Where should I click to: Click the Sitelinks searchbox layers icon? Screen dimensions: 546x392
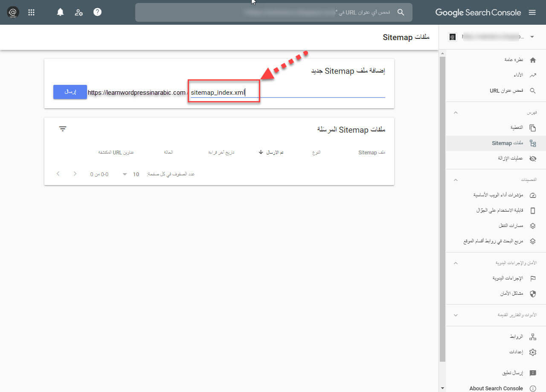tap(532, 241)
